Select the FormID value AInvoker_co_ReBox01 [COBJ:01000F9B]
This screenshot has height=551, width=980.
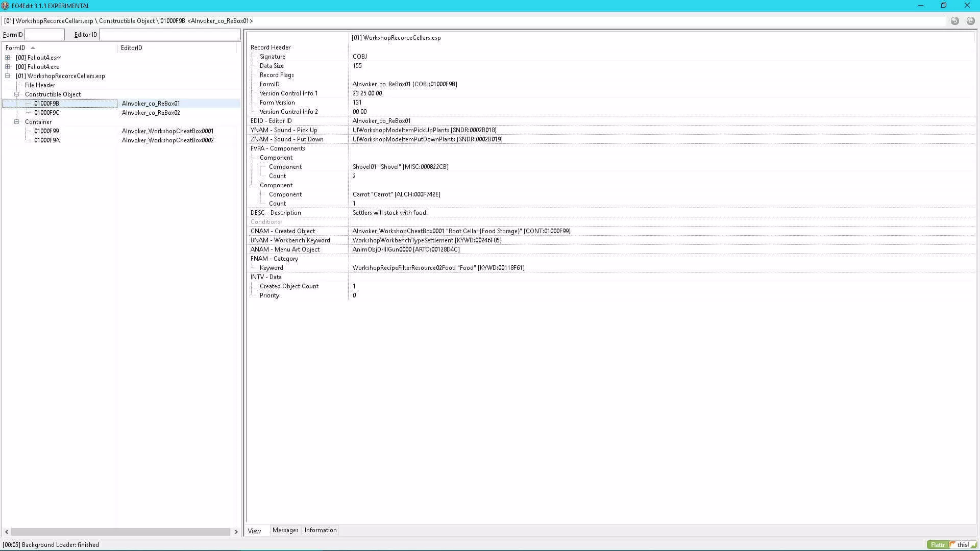(405, 84)
